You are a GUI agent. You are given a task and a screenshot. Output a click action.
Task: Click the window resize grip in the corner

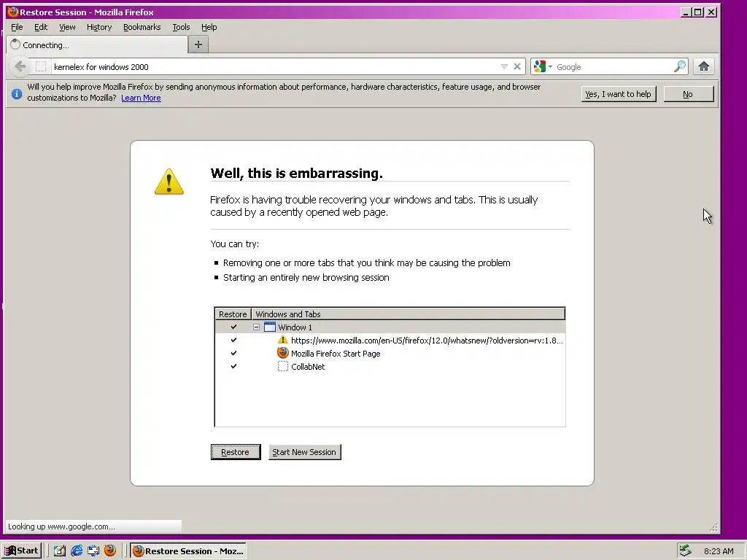(713, 527)
